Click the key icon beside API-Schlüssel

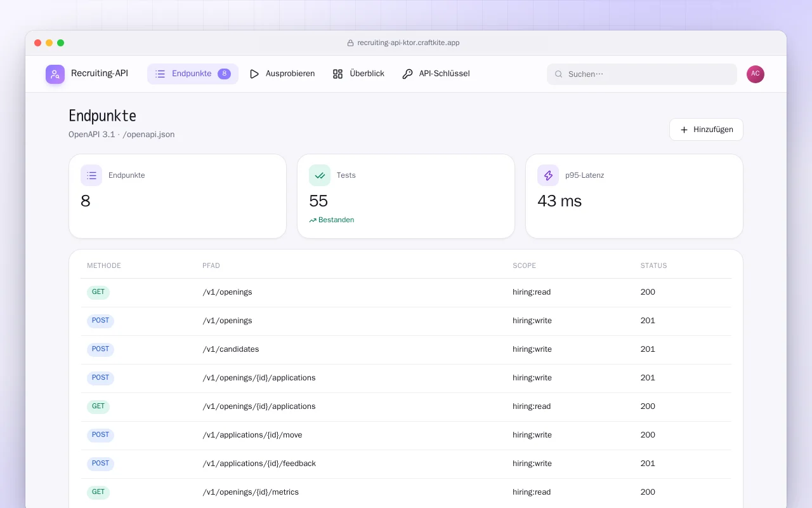click(x=407, y=74)
